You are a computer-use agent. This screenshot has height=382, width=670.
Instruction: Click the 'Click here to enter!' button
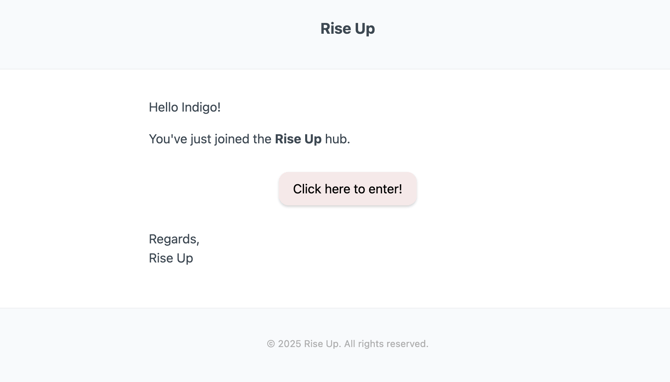[x=347, y=189]
